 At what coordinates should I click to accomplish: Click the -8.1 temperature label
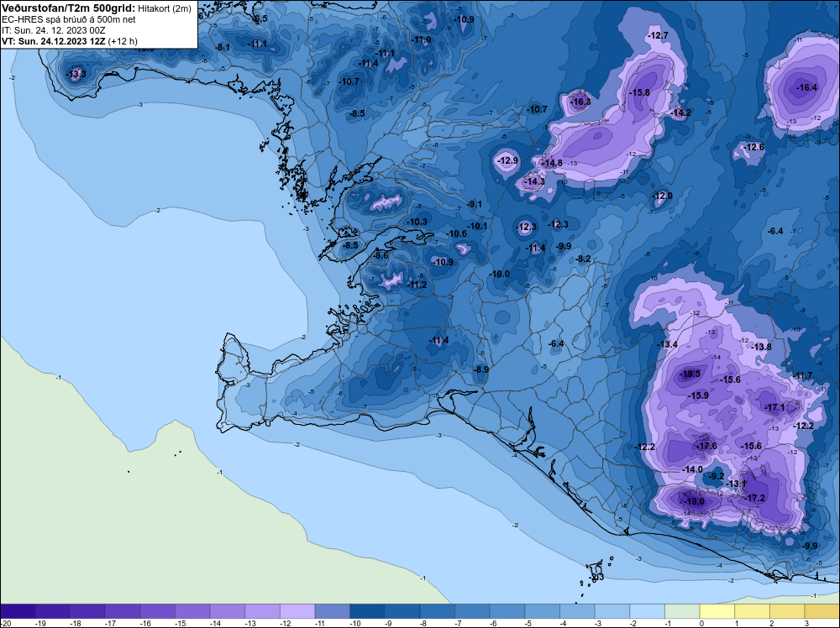pos(223,47)
